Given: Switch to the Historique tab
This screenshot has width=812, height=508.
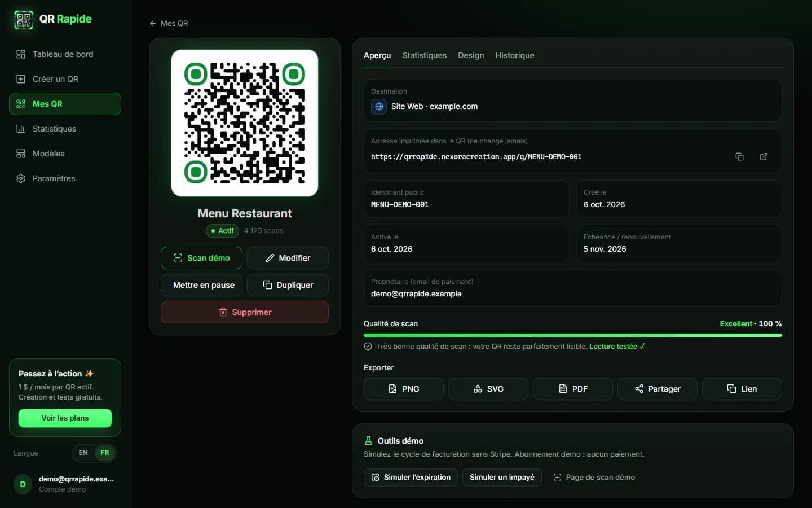Looking at the screenshot, I should (515, 55).
